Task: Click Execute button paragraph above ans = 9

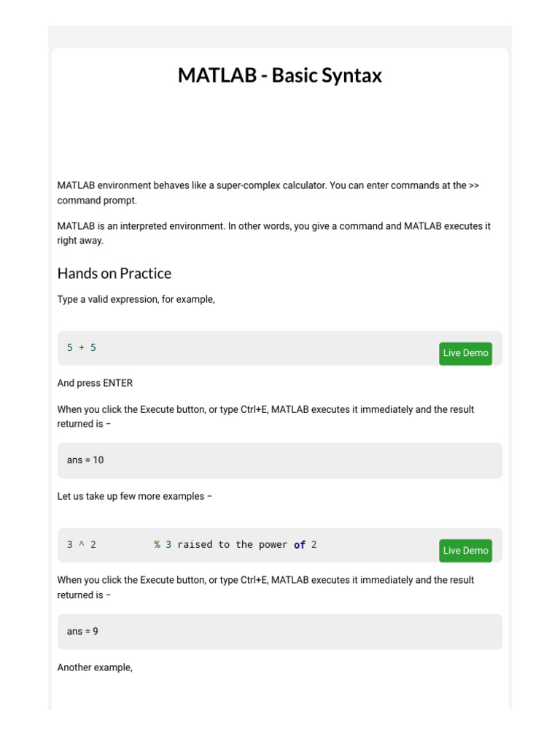Action: tap(265, 581)
